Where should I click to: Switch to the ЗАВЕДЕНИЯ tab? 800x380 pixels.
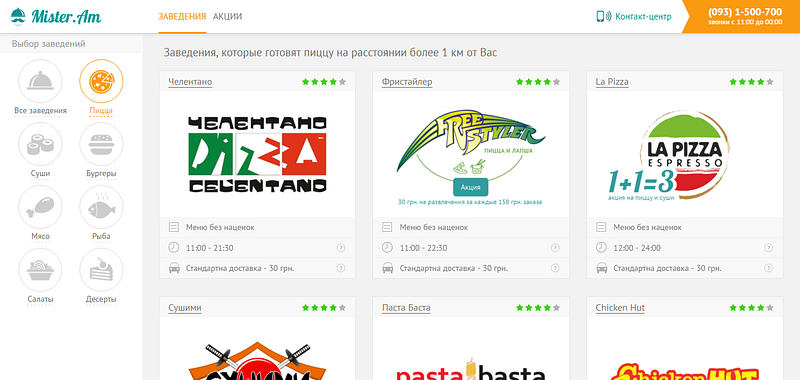point(182,16)
